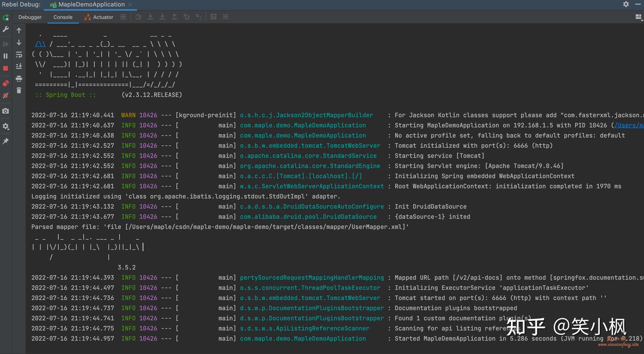Clear all console output

(19, 90)
